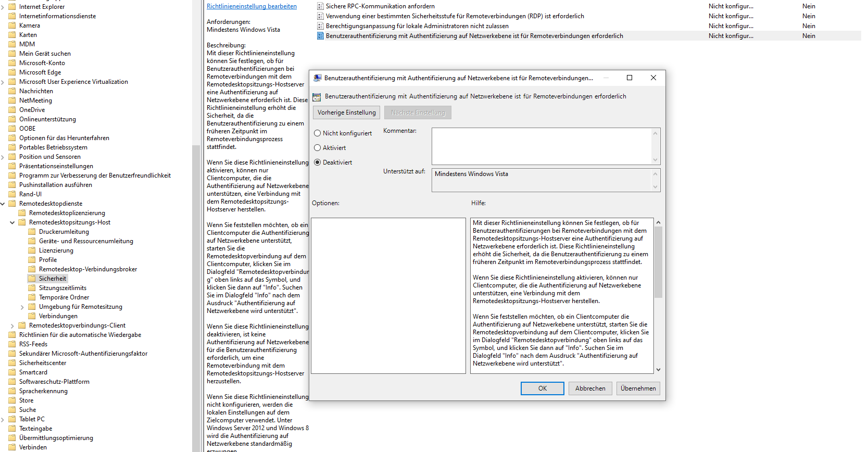Click the policy icon for Sichere RPC-Kommunikation anfordern

320,6
